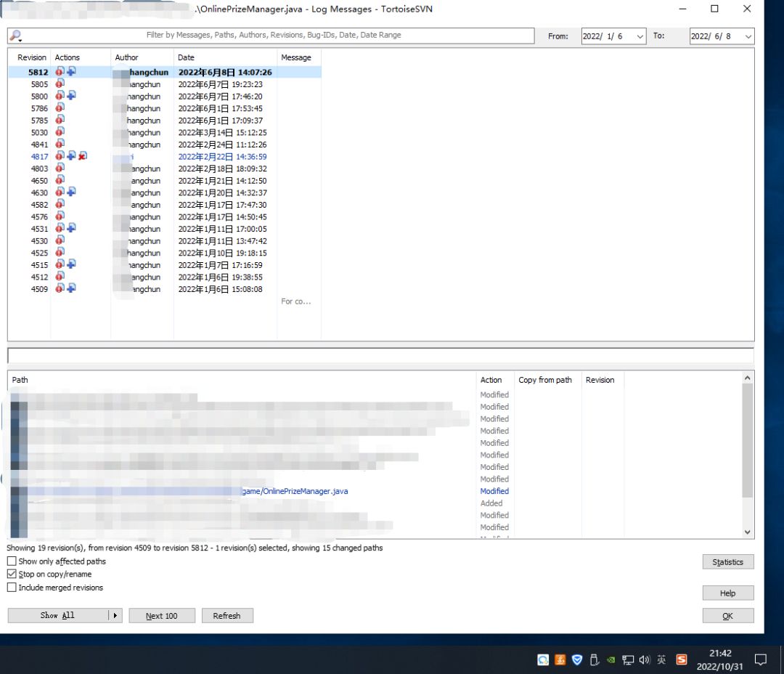Click the added icon in revision 5800 row
Image resolution: width=784 pixels, height=674 pixels.
coord(71,96)
